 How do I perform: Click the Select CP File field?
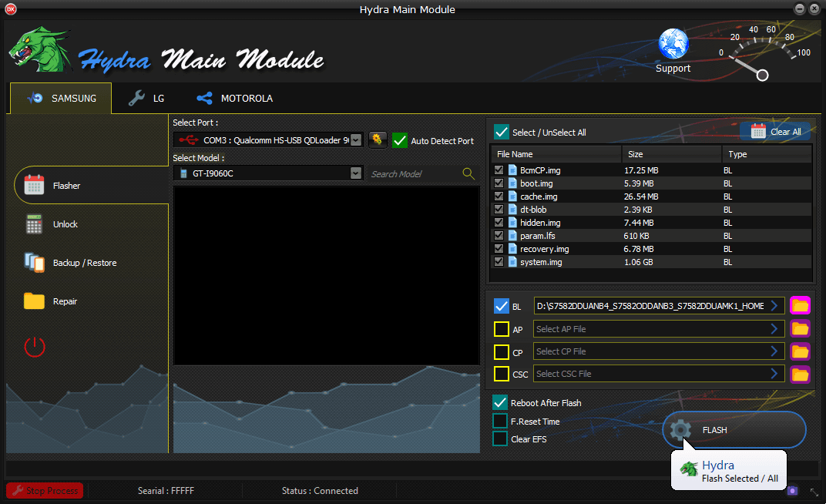pos(659,351)
